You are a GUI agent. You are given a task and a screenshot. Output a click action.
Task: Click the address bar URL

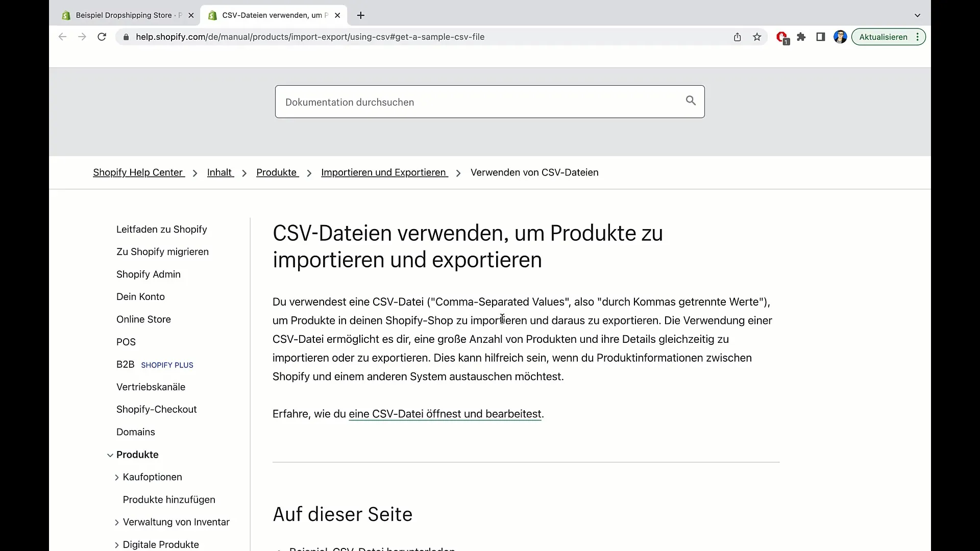pos(310,37)
